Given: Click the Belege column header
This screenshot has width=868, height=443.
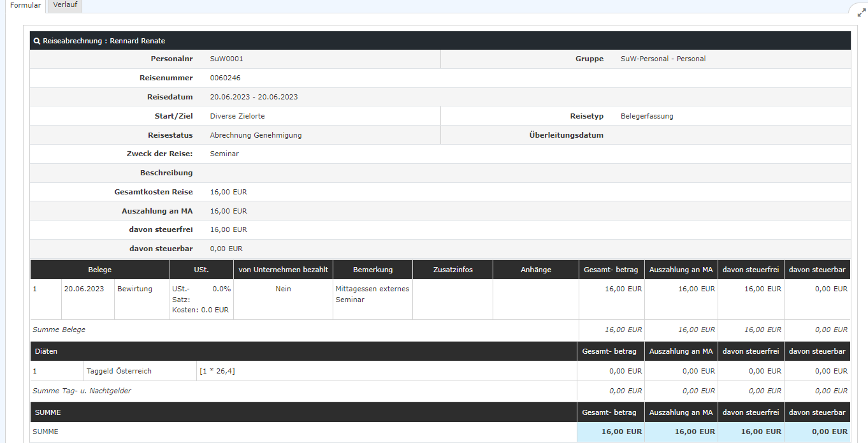Looking at the screenshot, I should tap(99, 270).
